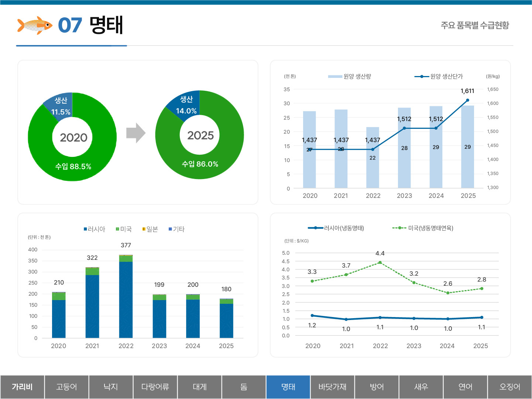Select the 돔 tab
Viewport: 532px width, 399px height.
pos(244,387)
